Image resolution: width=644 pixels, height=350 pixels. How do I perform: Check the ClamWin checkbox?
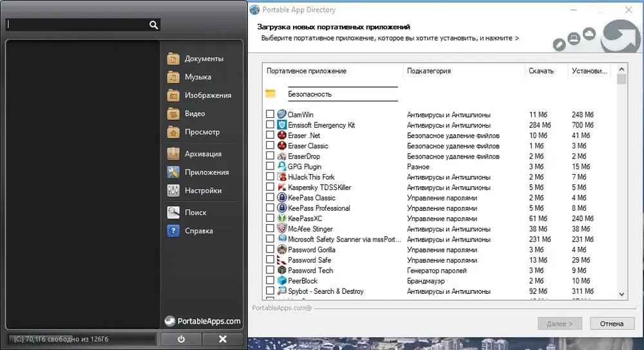pyautogui.click(x=270, y=114)
